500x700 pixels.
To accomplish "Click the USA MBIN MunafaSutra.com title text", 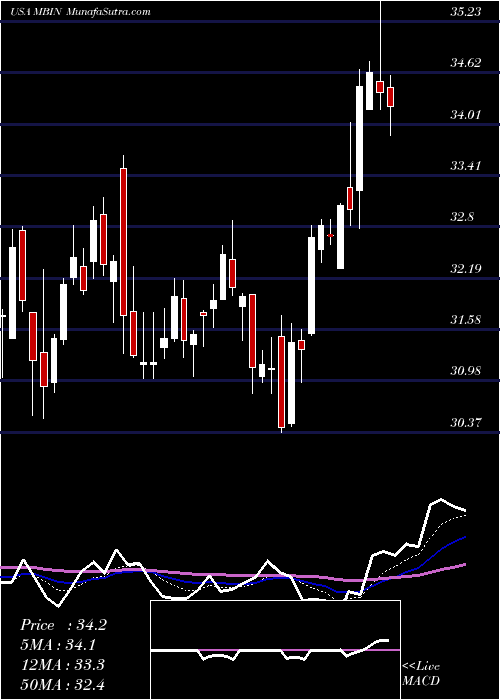I will [80, 12].
